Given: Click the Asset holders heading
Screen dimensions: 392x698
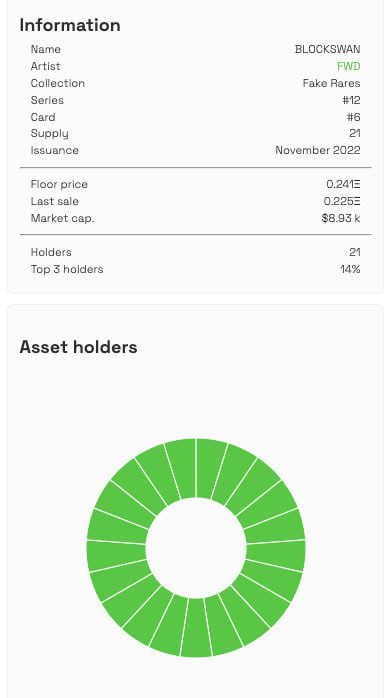Looking at the screenshot, I should pos(78,347).
